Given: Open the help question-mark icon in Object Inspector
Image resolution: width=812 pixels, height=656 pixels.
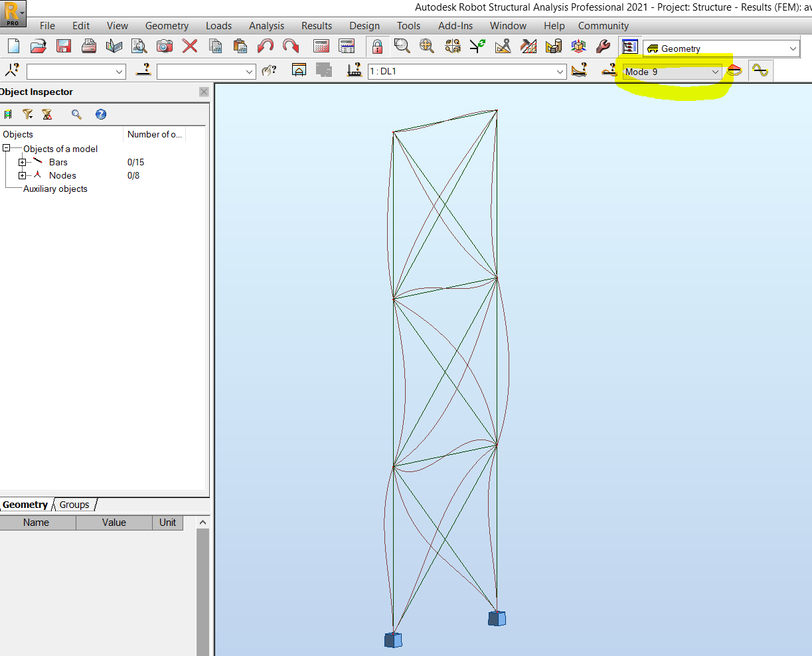Looking at the screenshot, I should 100,114.
